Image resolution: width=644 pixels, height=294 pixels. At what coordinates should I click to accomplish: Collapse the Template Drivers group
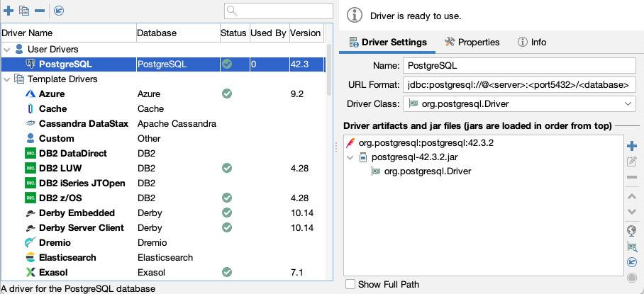click(7, 79)
